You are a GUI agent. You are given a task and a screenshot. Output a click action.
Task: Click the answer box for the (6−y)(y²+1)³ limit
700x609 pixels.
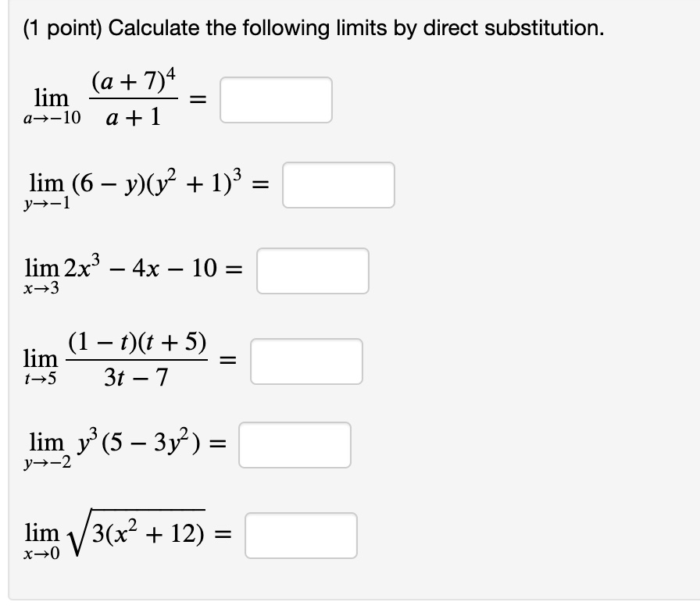click(x=339, y=185)
